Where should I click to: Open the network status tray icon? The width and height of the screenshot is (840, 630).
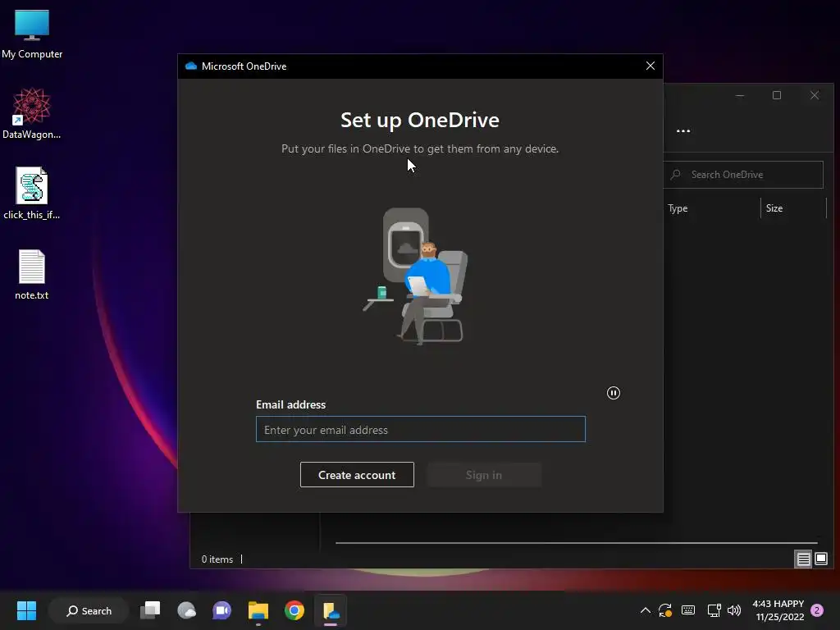click(x=714, y=610)
